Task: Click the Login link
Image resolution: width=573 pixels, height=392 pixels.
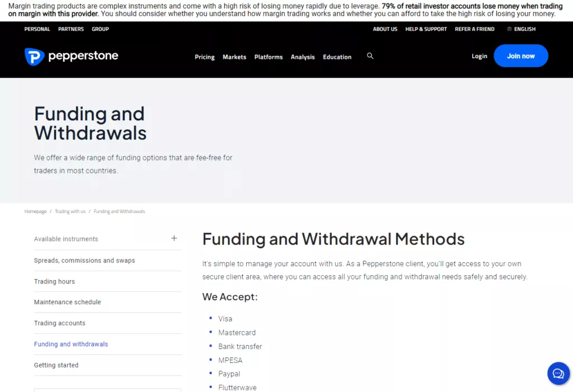Action: click(479, 56)
